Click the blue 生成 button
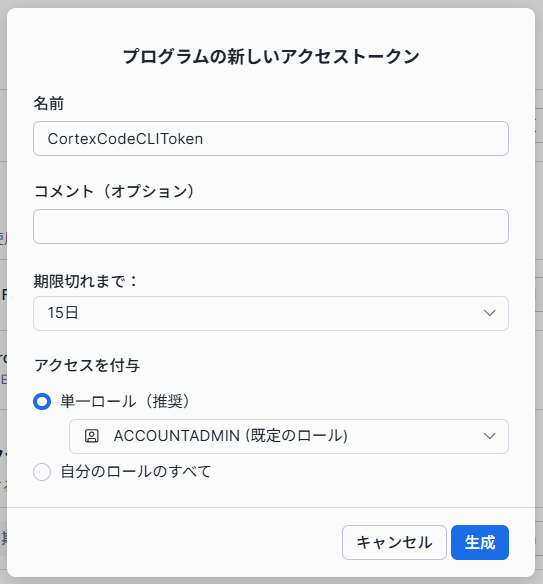Image resolution: width=543 pixels, height=584 pixels. [x=480, y=542]
